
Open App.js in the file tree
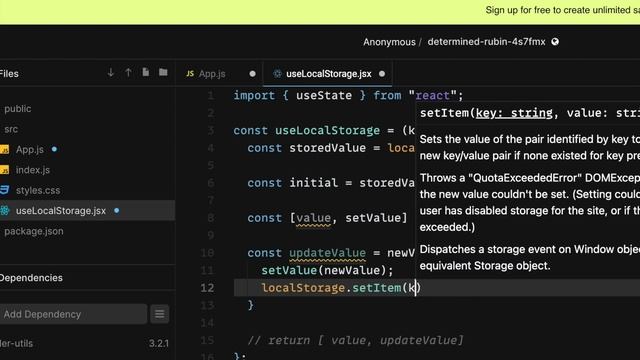[x=29, y=149]
